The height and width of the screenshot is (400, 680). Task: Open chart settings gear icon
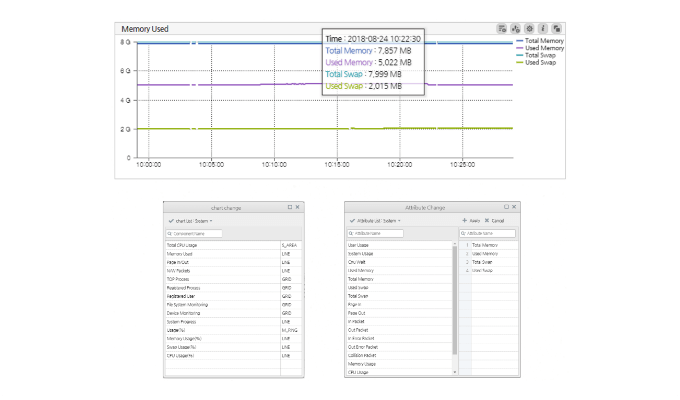527,29
